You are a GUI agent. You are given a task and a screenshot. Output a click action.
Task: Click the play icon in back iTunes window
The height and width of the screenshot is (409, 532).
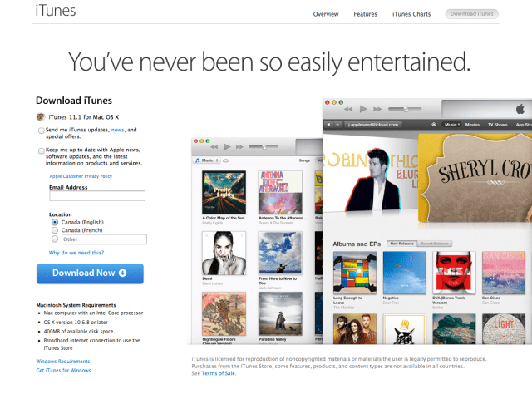coord(227,146)
